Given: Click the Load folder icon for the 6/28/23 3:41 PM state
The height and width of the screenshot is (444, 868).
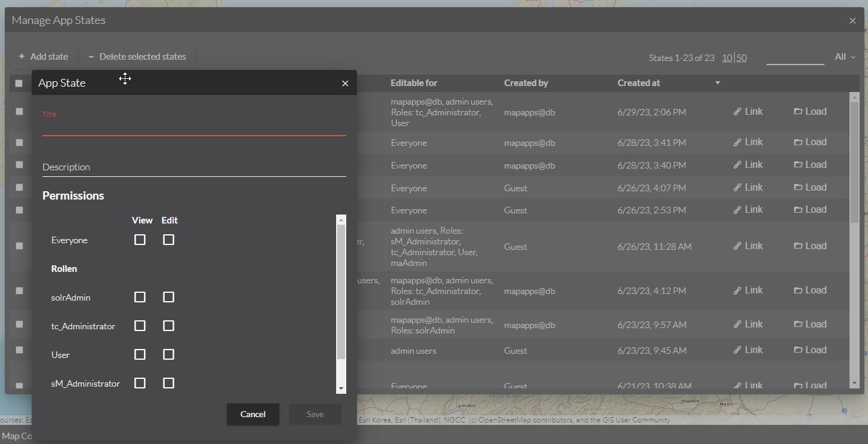Looking at the screenshot, I should (x=798, y=142).
